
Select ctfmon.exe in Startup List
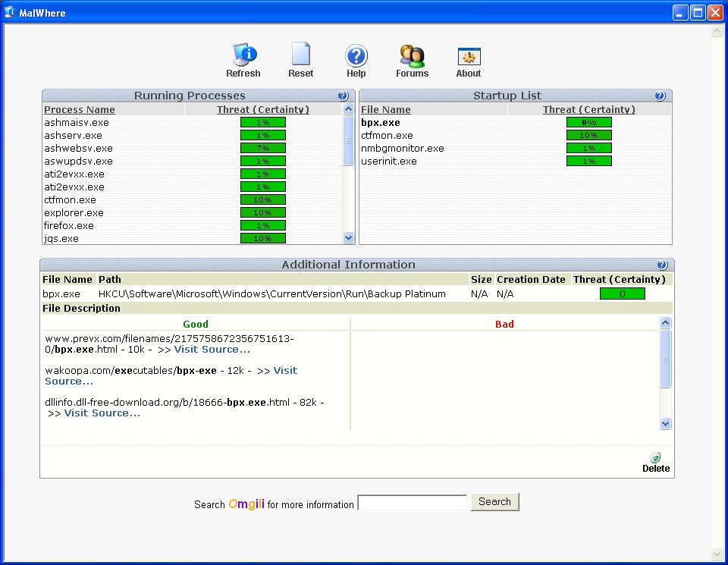tap(388, 136)
